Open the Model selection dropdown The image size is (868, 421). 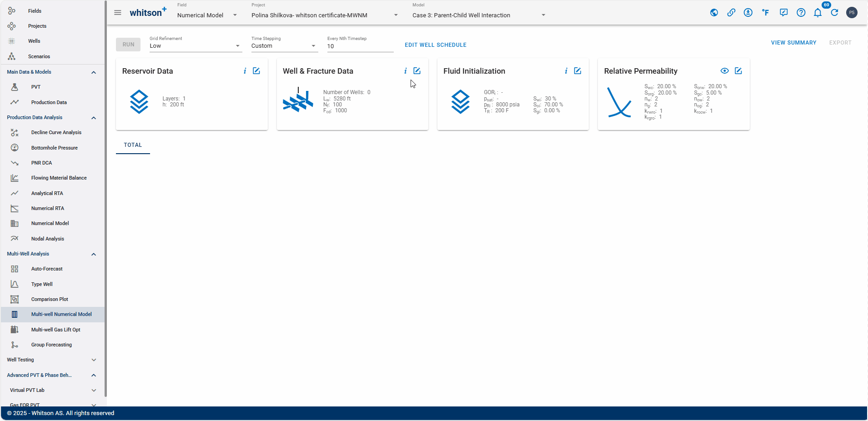(479, 15)
